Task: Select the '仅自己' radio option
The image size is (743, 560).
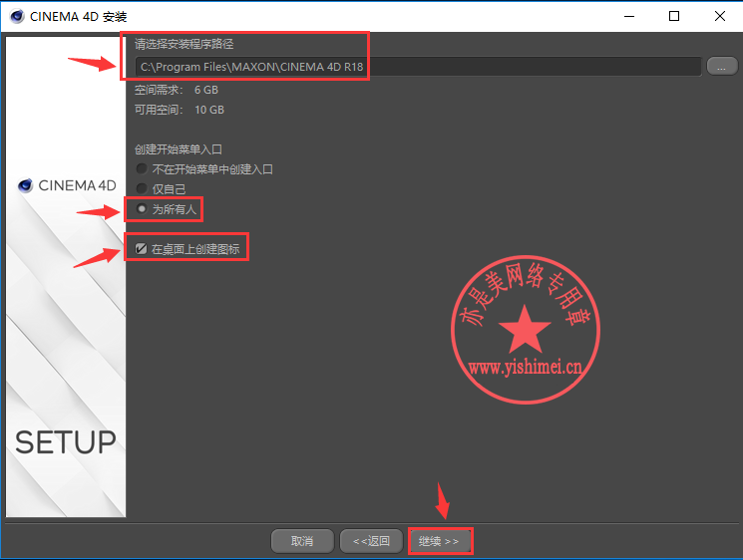Action: [x=161, y=189]
